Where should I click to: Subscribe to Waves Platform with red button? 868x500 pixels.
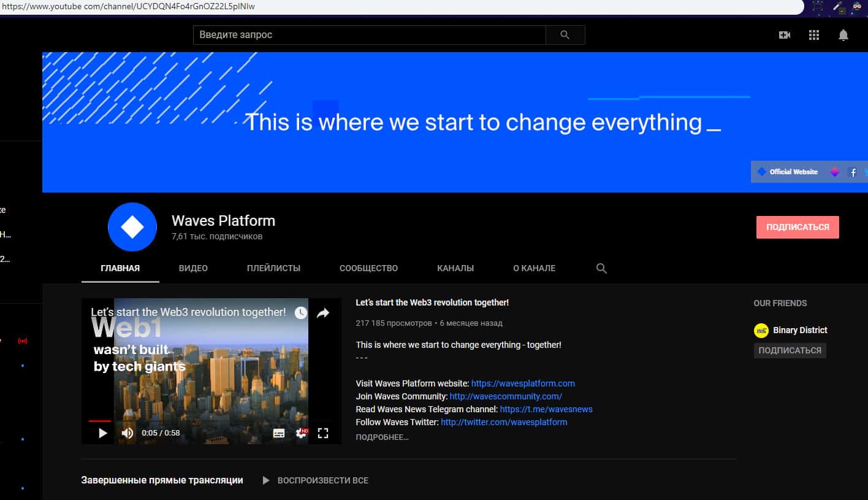pyautogui.click(x=797, y=227)
